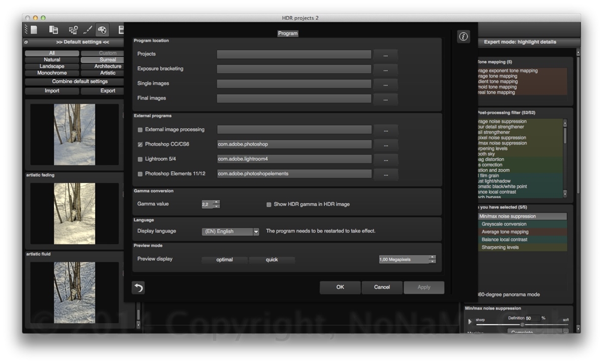603x364 pixels.
Task: Click the com.adobe.photoshopelements path field
Action: point(294,174)
